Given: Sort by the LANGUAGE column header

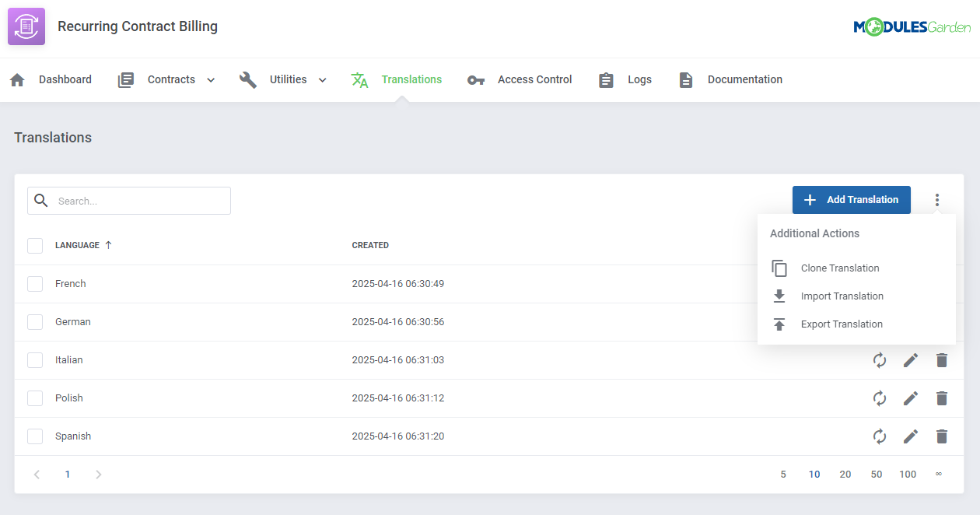Looking at the screenshot, I should 77,245.
